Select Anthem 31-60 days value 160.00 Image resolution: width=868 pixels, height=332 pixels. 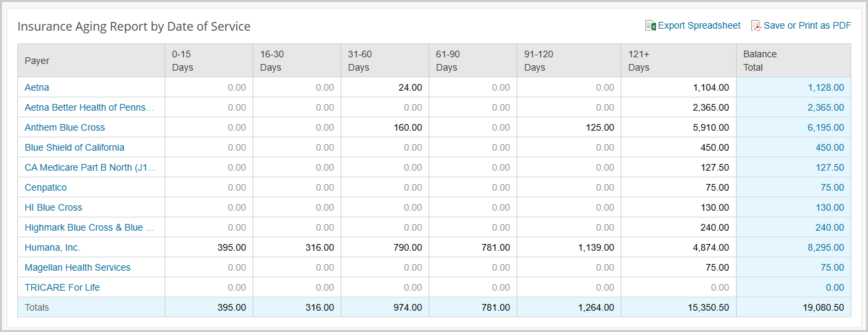(x=407, y=127)
